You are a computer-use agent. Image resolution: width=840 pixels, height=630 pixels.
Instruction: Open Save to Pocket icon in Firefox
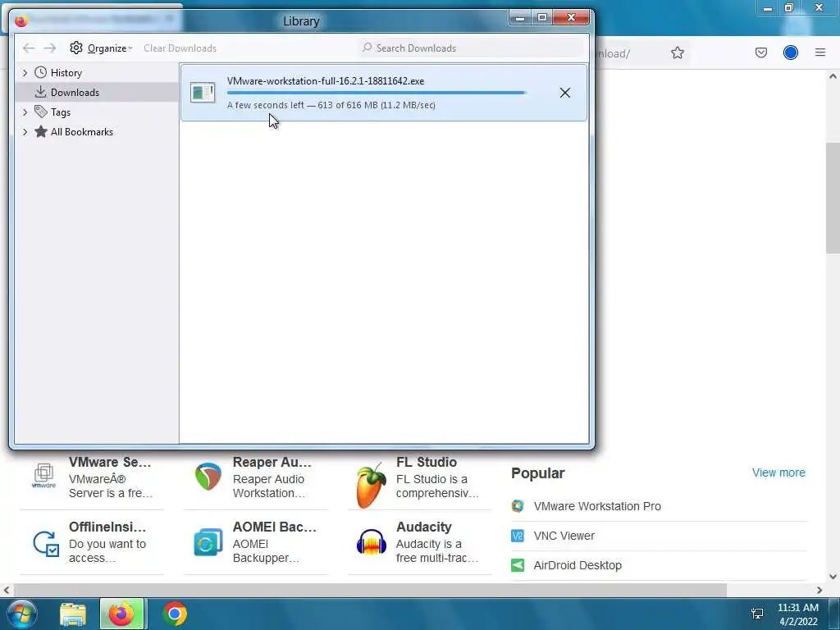[760, 52]
